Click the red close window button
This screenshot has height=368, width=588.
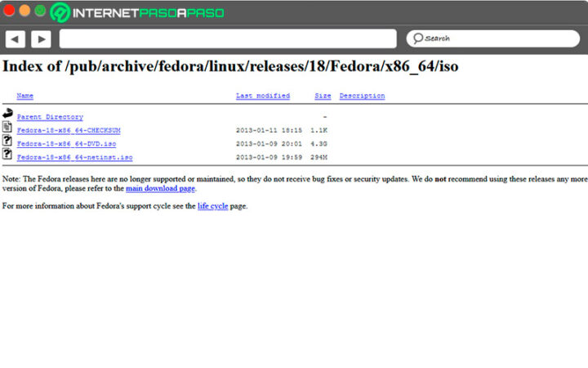[x=9, y=11]
